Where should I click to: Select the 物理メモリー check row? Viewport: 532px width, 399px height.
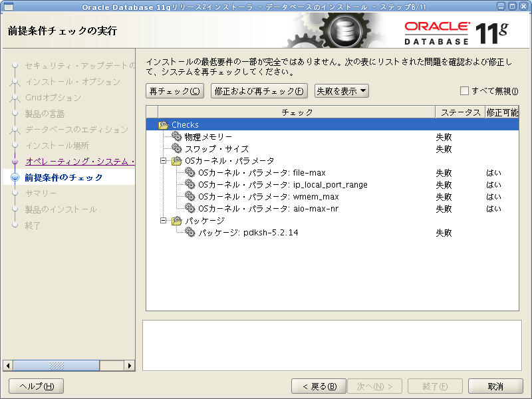[x=332, y=137]
